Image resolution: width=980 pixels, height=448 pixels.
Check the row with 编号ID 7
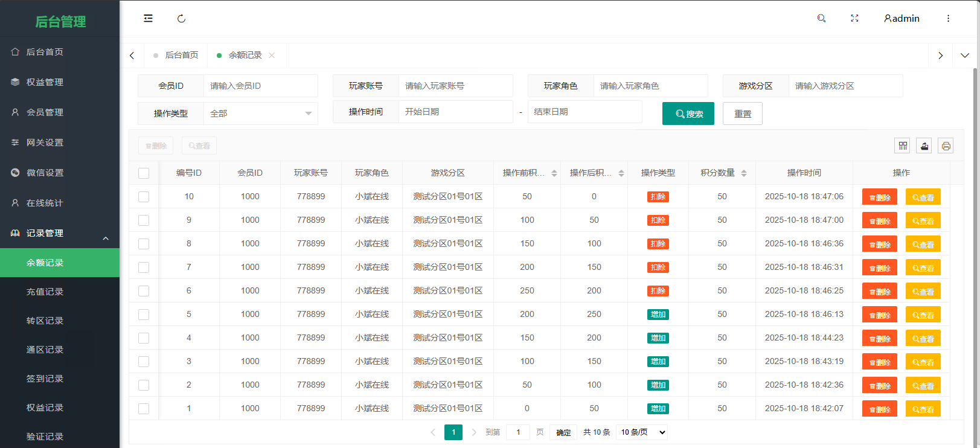pyautogui.click(x=144, y=267)
